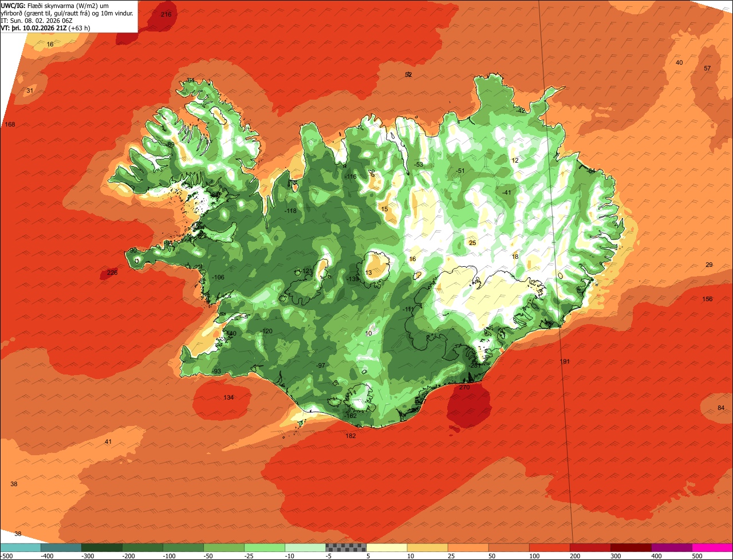Click the legend swatch between 200 and 300
Viewport: 733px width, 560px height.
(x=590, y=547)
